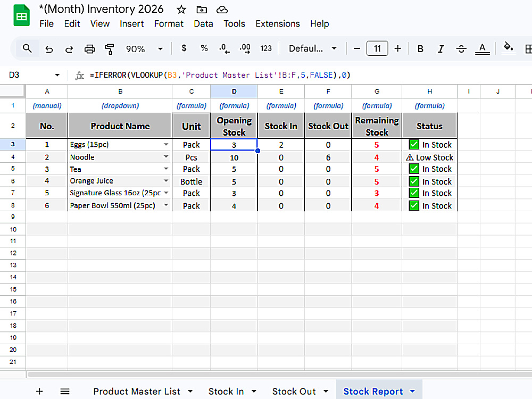532x399 pixels.
Task: Open the Insert menu
Action: coord(131,24)
